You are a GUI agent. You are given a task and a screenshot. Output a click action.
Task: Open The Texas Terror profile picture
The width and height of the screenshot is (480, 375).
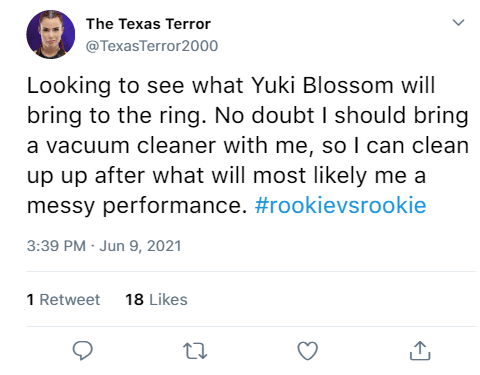coord(51,34)
